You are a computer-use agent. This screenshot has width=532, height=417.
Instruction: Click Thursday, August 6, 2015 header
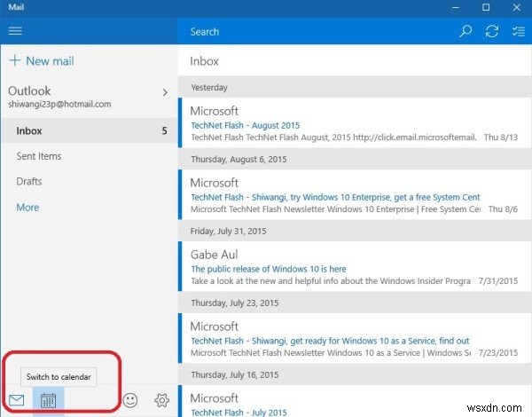pyautogui.click(x=355, y=159)
